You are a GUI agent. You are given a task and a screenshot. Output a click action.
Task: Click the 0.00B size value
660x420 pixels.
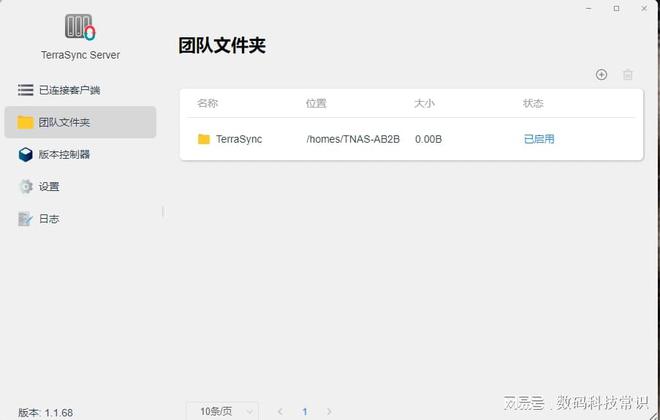(x=428, y=139)
